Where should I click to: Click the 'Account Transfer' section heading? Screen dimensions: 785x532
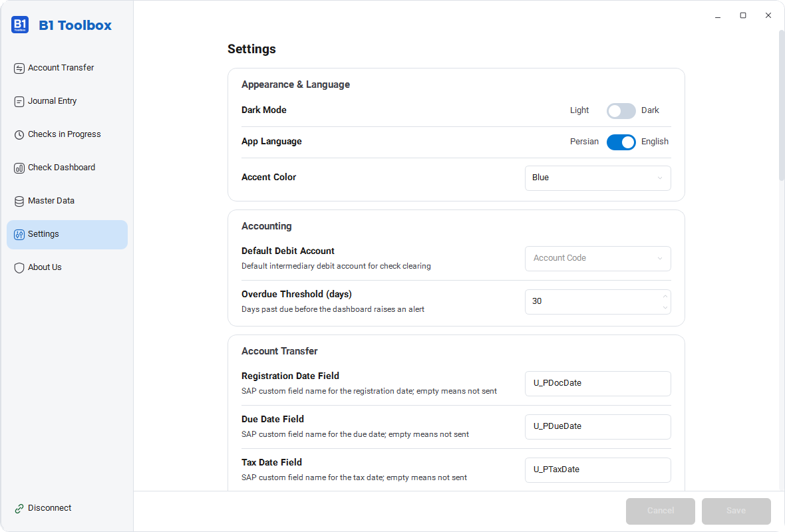coord(279,351)
